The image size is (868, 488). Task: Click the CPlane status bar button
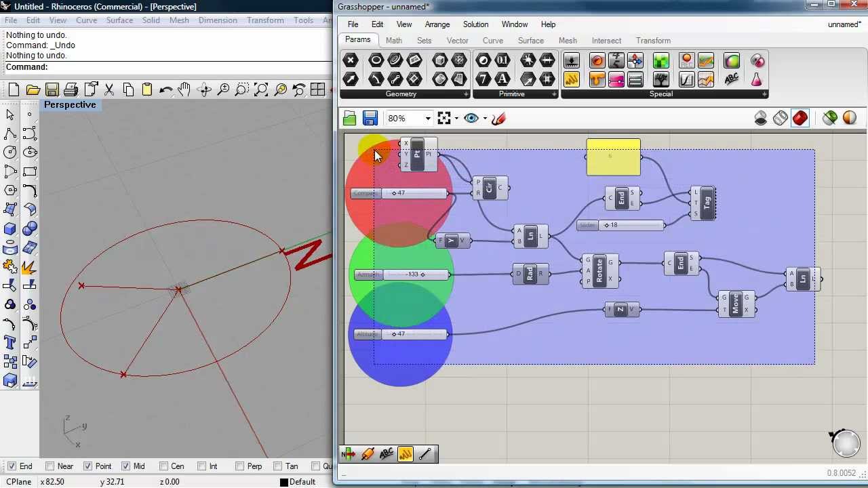point(18,482)
